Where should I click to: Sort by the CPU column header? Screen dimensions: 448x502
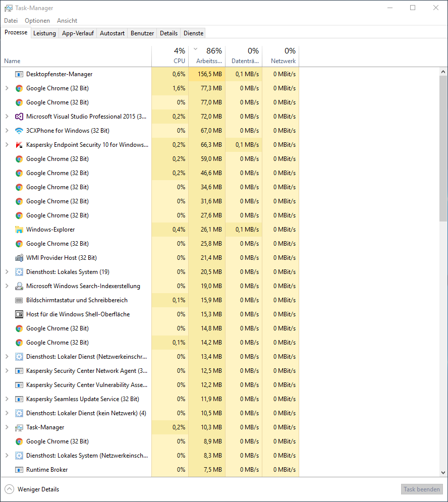tap(170, 57)
